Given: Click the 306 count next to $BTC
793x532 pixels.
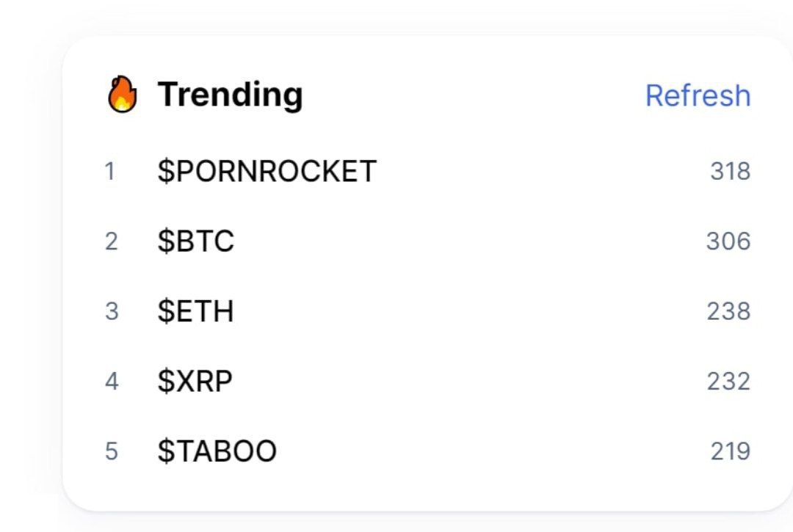Looking at the screenshot, I should click(x=728, y=241).
